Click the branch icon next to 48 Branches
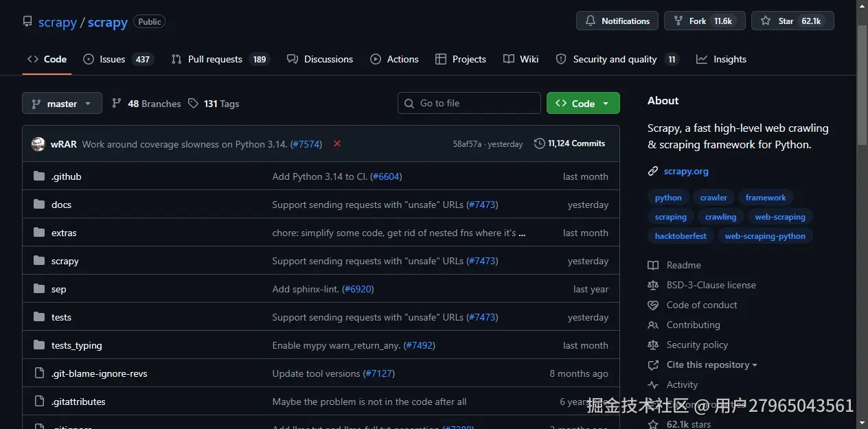The height and width of the screenshot is (429, 868). pos(116,103)
